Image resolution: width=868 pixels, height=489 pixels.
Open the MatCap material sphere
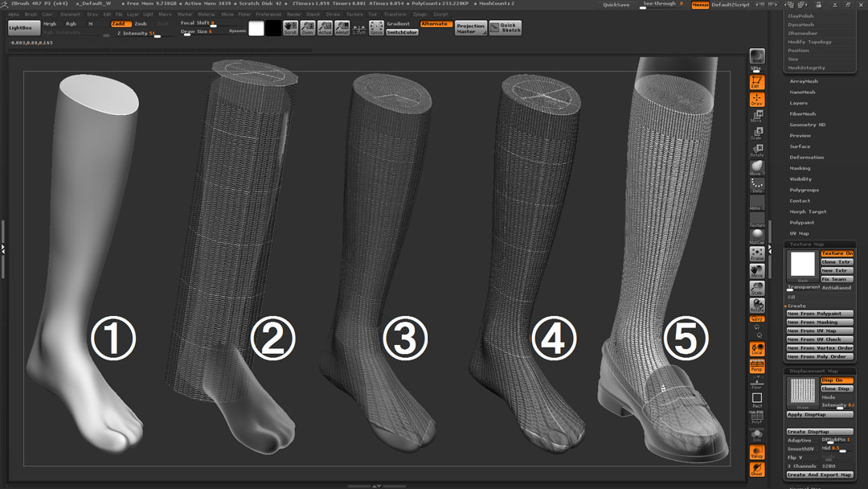(757, 236)
